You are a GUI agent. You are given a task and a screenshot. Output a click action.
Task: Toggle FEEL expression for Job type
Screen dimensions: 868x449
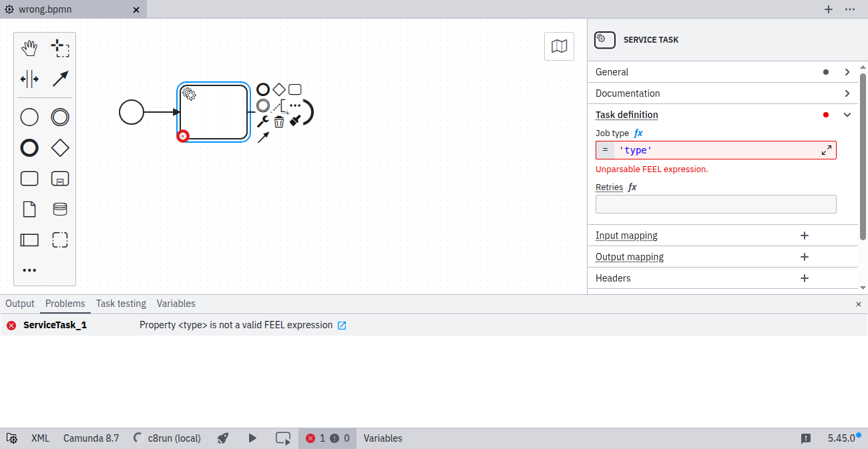638,133
